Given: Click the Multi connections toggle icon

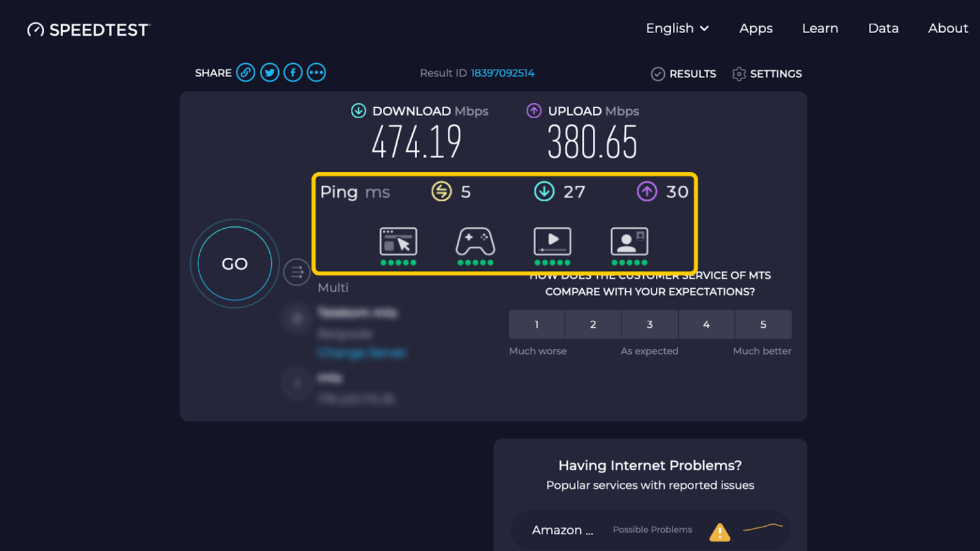Looking at the screenshot, I should (x=297, y=272).
